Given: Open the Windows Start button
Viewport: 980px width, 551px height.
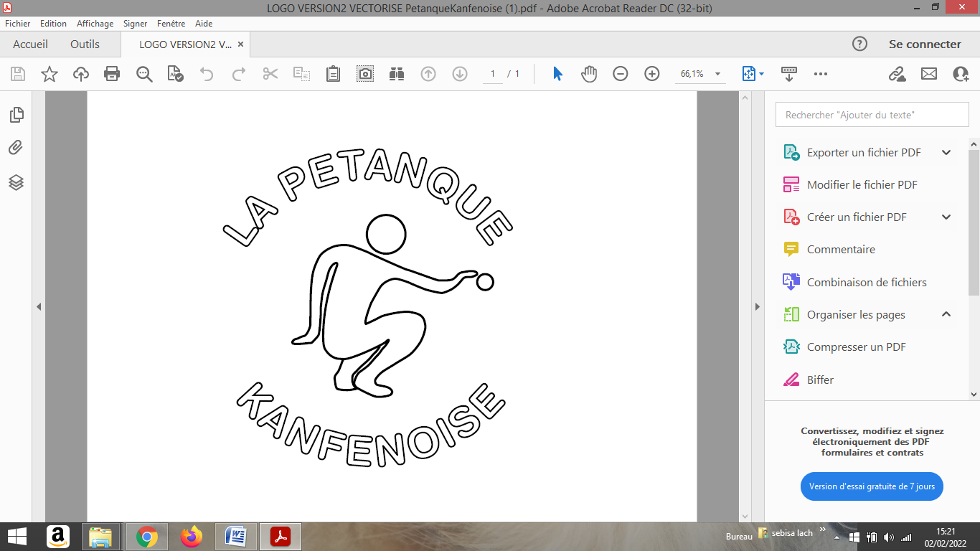Looking at the screenshot, I should pyautogui.click(x=17, y=536).
